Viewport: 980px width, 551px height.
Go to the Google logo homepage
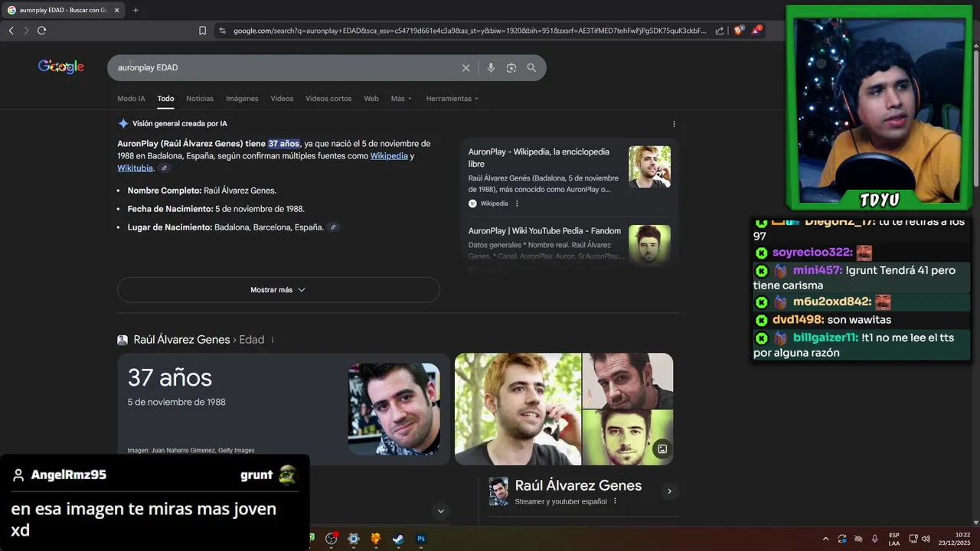[x=61, y=67]
